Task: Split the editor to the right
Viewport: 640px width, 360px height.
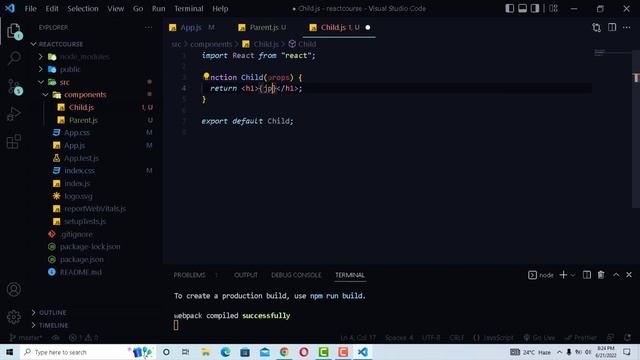Action: point(612,27)
